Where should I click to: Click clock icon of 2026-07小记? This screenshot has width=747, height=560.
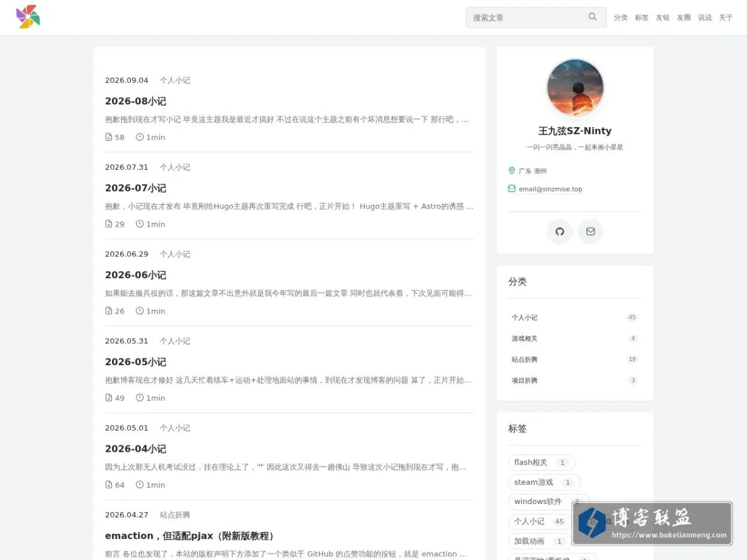(x=140, y=224)
